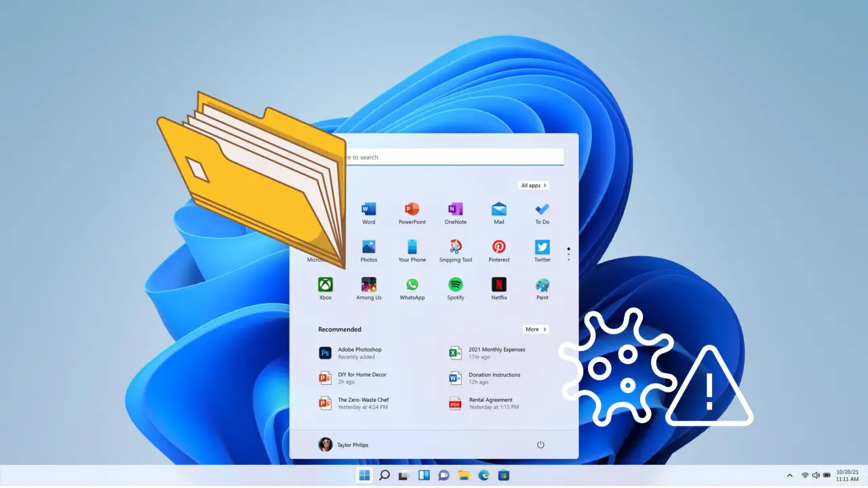This screenshot has height=488, width=868.
Task: Open the Word app icon
Action: [x=368, y=209]
